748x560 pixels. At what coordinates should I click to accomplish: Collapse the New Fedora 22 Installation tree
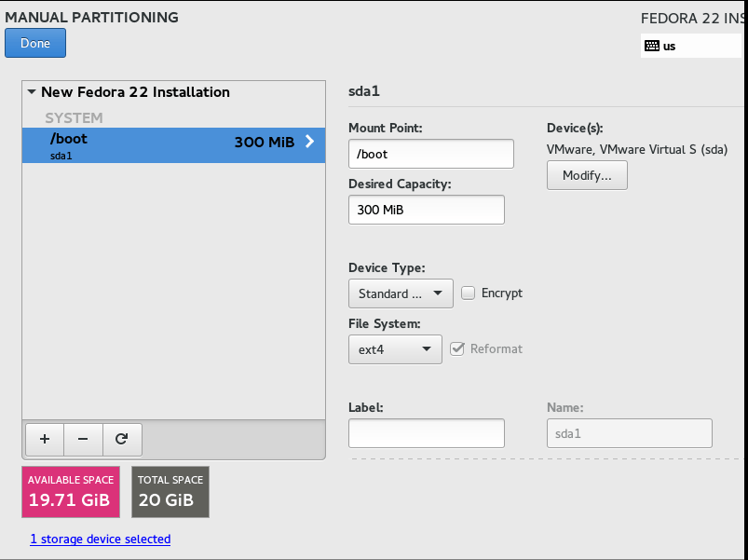32,91
